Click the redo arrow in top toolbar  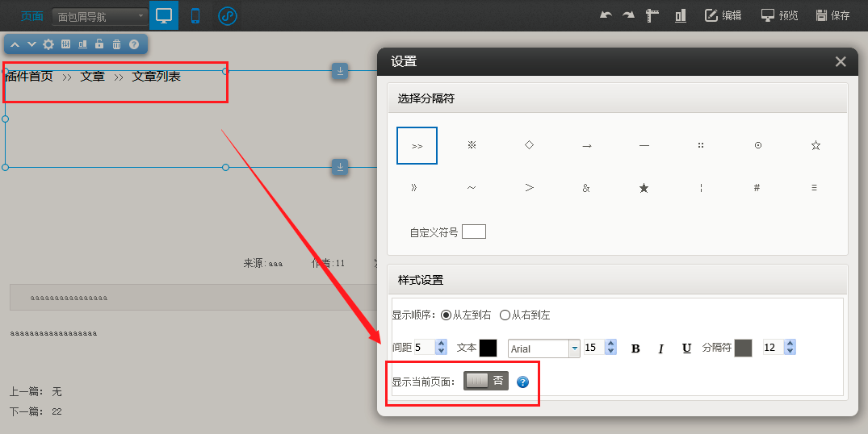click(x=628, y=15)
